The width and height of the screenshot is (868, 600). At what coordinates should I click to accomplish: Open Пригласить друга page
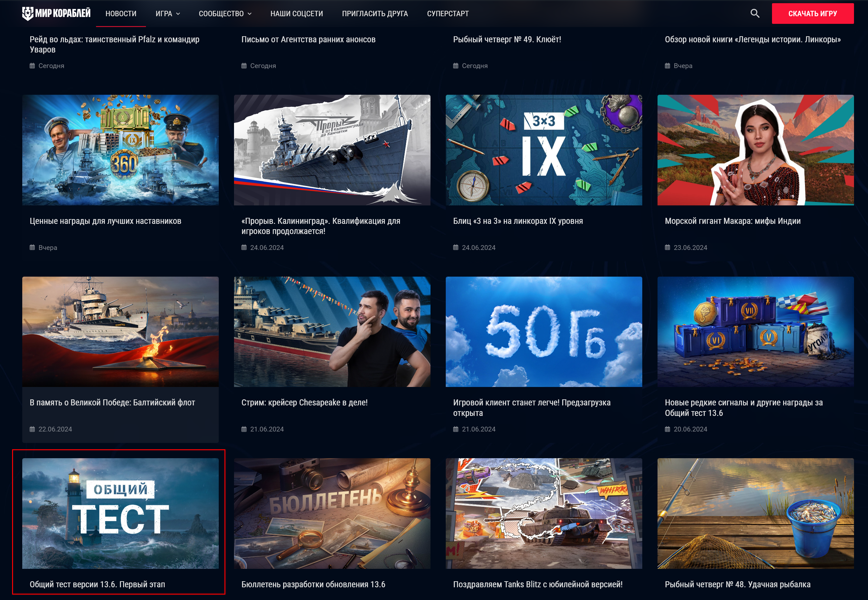coord(375,14)
